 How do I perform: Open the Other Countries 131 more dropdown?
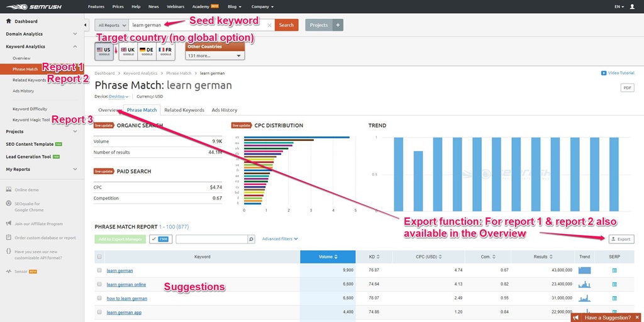tap(215, 55)
